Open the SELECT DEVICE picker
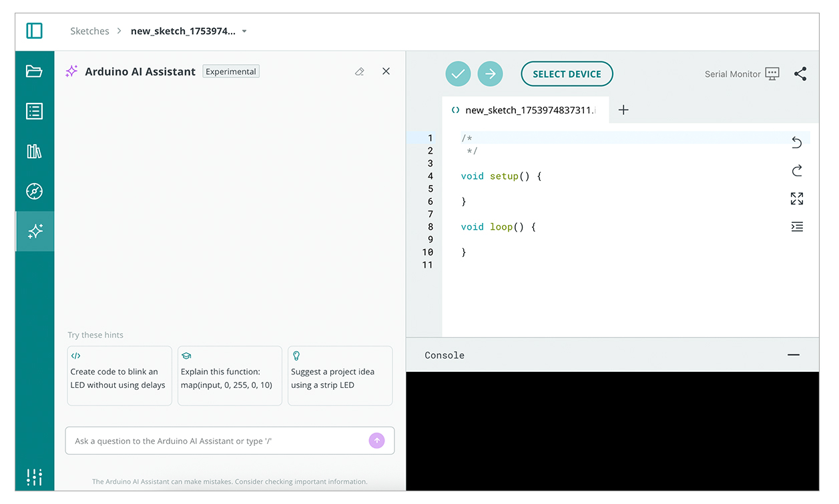Image resolution: width=839 pixels, height=504 pixels. tap(567, 74)
